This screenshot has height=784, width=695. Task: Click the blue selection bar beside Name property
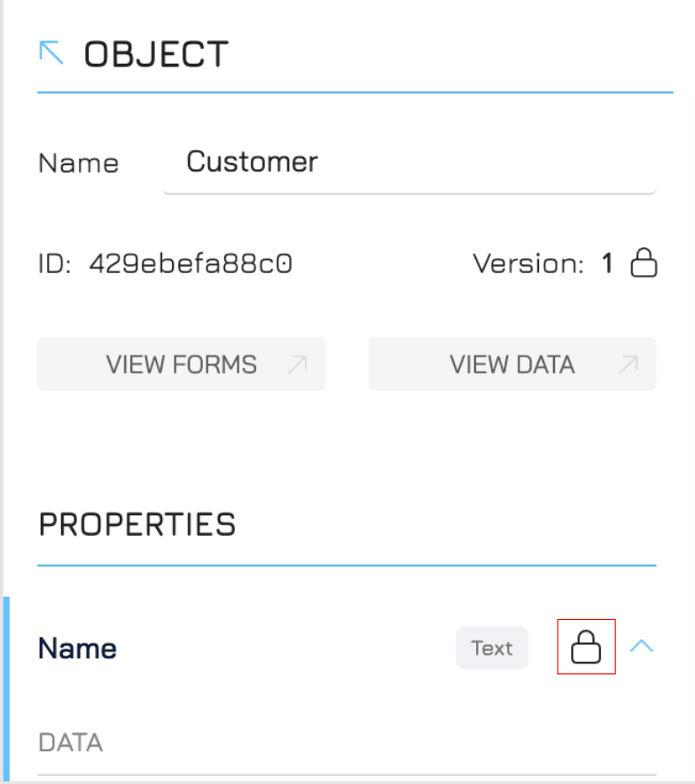point(6,688)
